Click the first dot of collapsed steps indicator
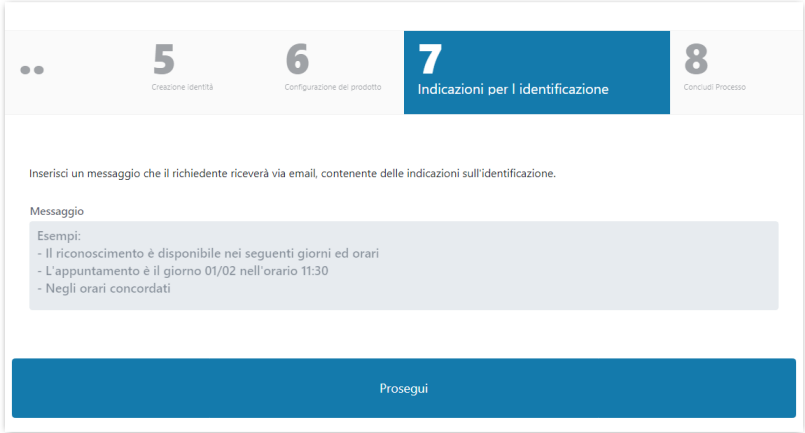This screenshot has width=805, height=433. pyautogui.click(x=25, y=70)
